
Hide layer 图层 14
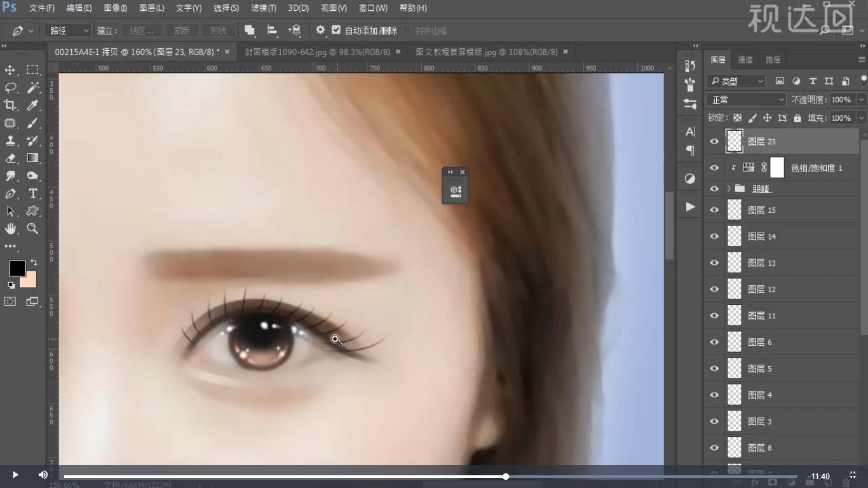714,236
